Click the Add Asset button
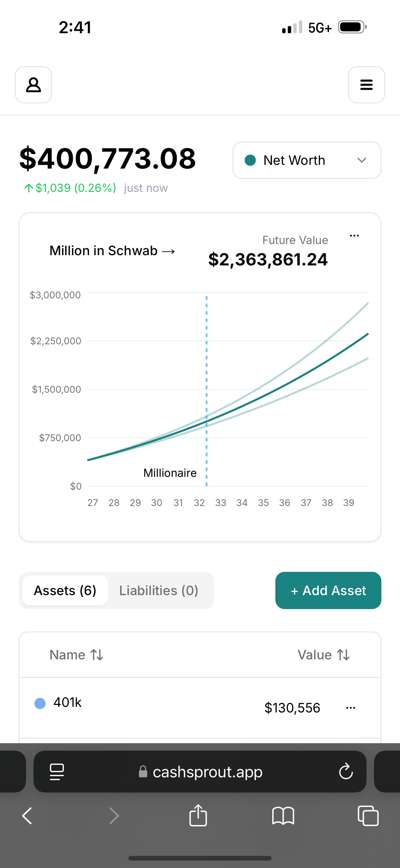400x868 pixels. pos(328,590)
